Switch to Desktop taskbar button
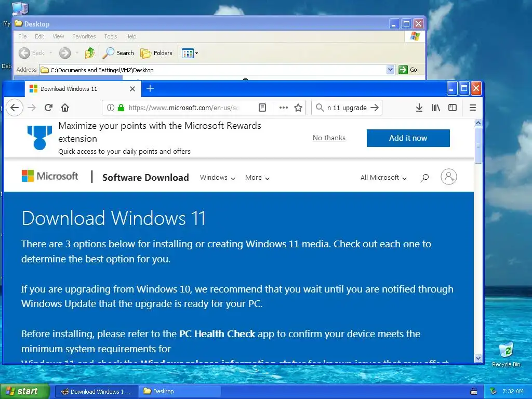The width and height of the screenshot is (532, 399). coord(180,392)
